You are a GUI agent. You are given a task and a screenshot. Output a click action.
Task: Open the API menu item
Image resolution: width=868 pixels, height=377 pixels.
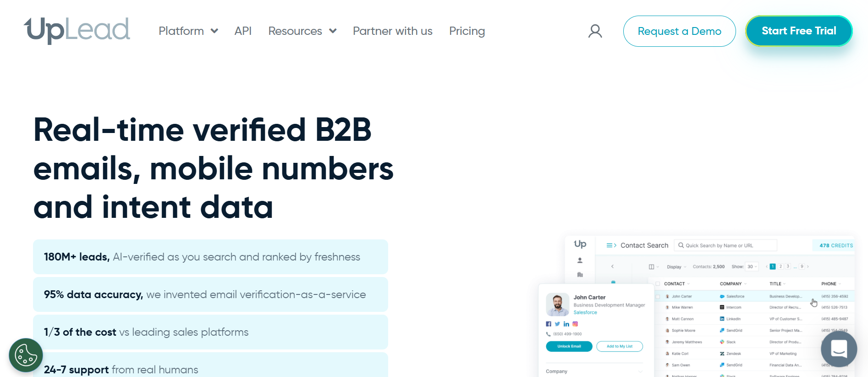coord(243,31)
